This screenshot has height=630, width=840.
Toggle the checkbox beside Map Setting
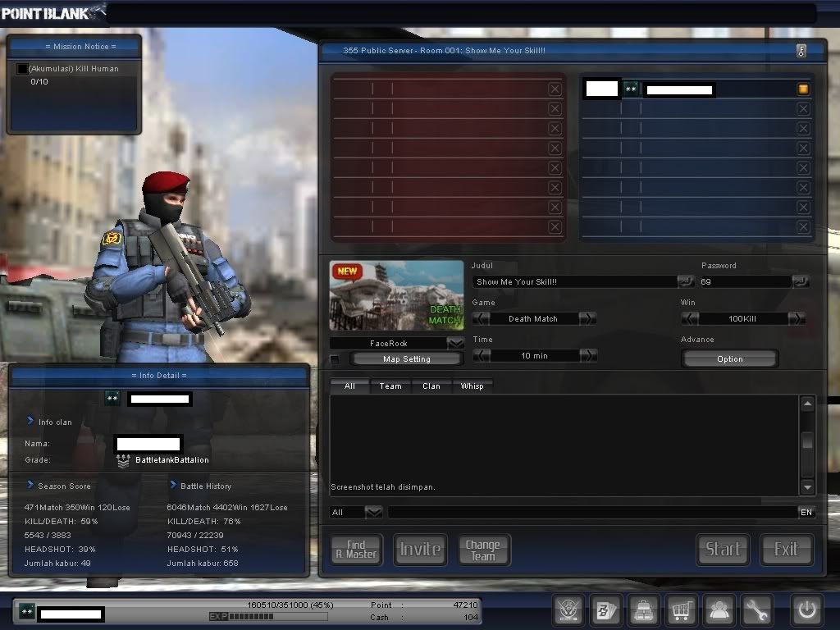pyautogui.click(x=335, y=359)
